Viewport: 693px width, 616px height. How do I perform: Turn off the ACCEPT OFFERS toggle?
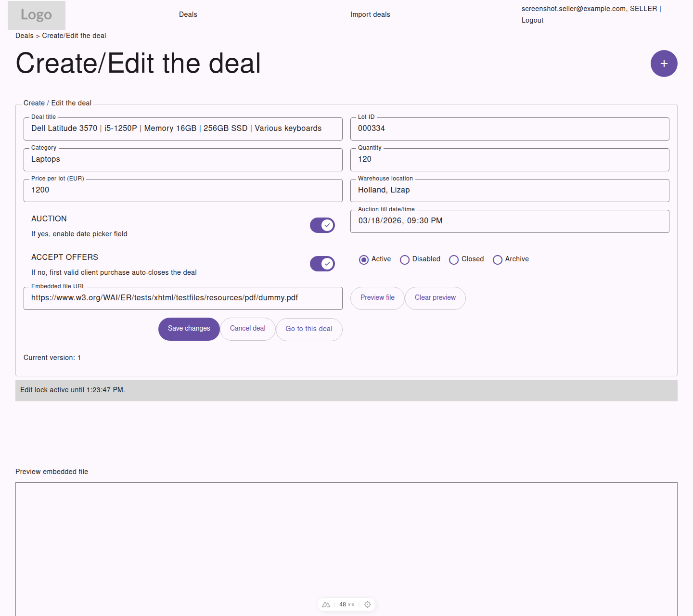pyautogui.click(x=322, y=263)
